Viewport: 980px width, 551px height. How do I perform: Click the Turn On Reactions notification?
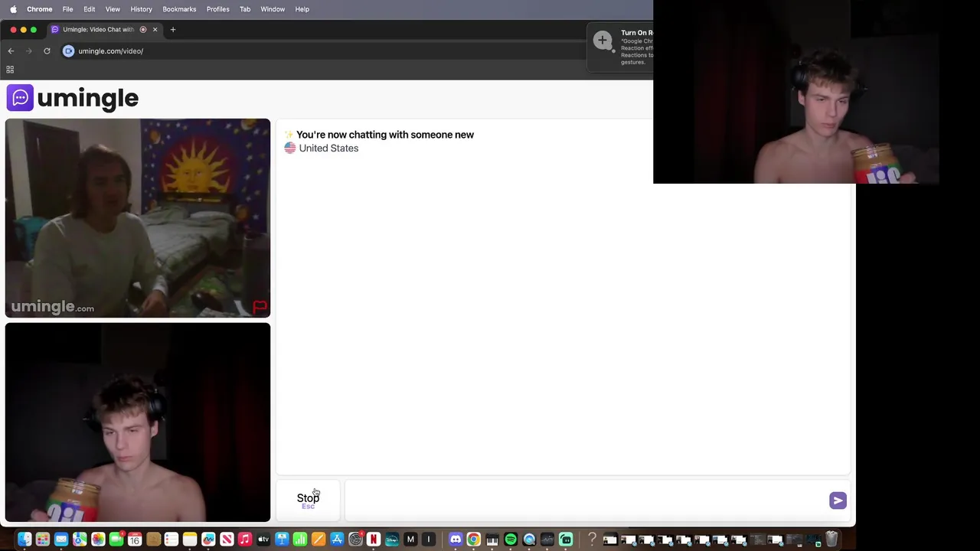(x=620, y=47)
